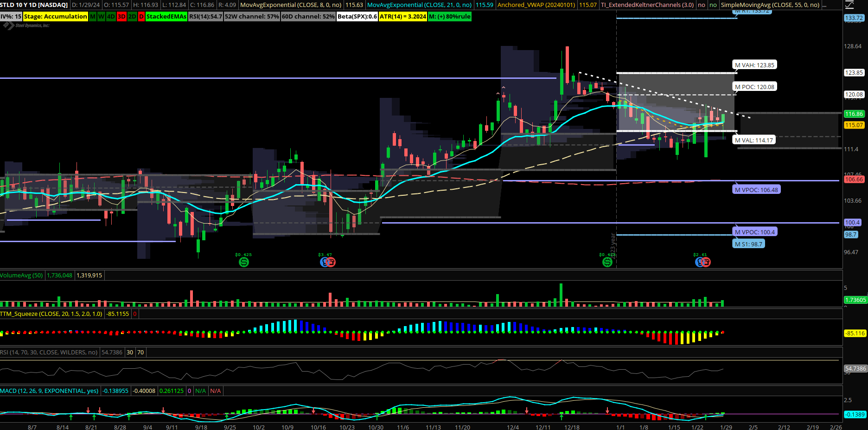
Task: Click the M VAH: 123.85 chart bubble
Action: 754,65
